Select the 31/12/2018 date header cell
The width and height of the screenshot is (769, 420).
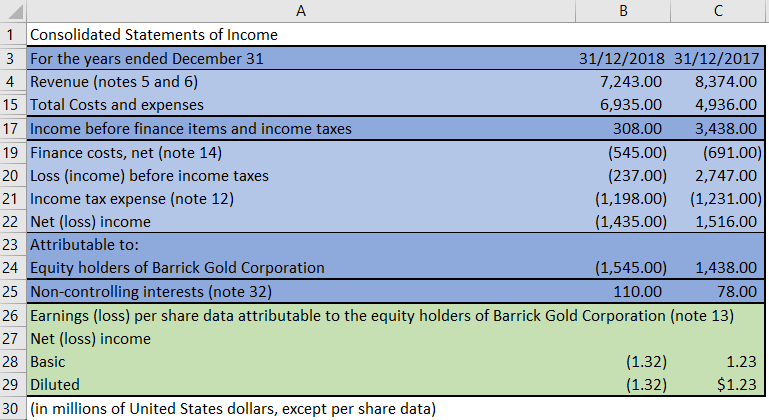pyautogui.click(x=622, y=58)
